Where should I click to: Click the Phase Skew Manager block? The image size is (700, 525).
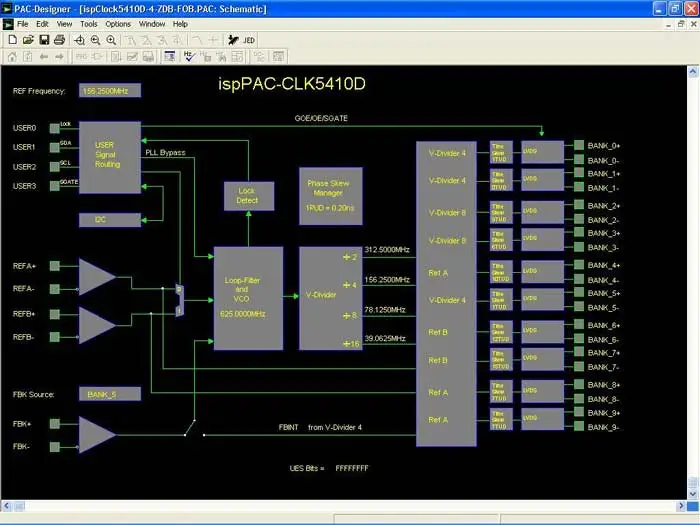330,195
